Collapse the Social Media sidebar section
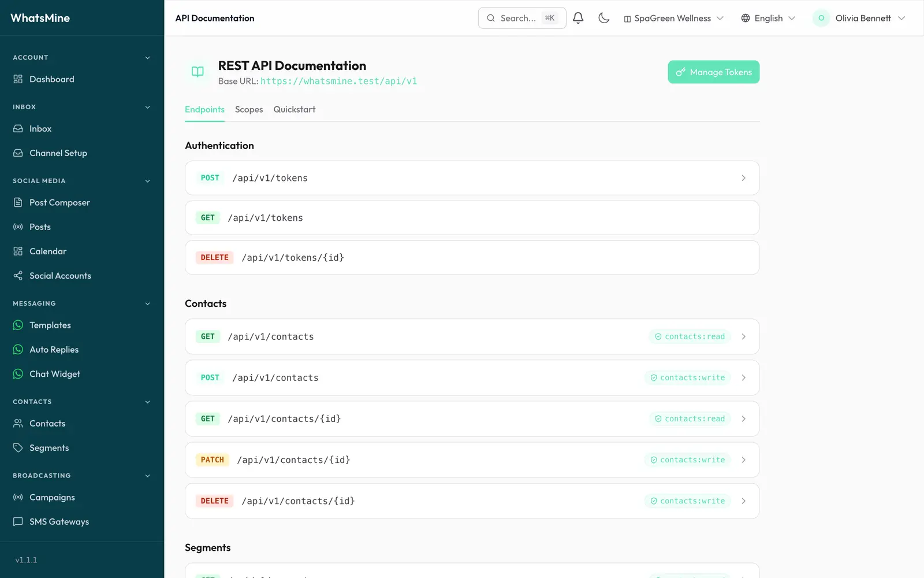This screenshot has width=924, height=578. click(147, 181)
